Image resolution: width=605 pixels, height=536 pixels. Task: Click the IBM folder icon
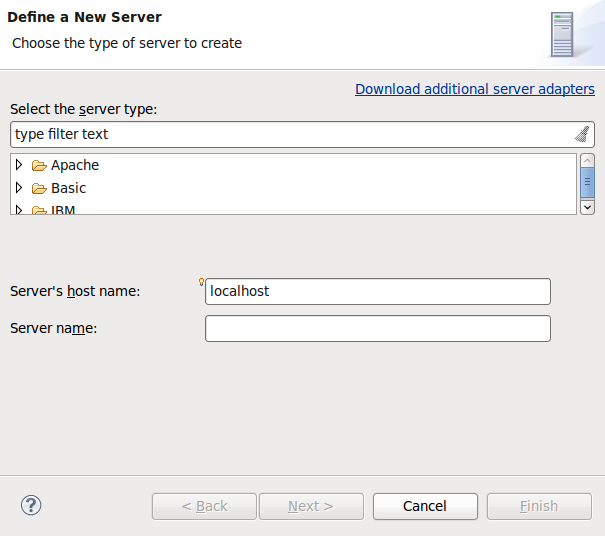[39, 210]
